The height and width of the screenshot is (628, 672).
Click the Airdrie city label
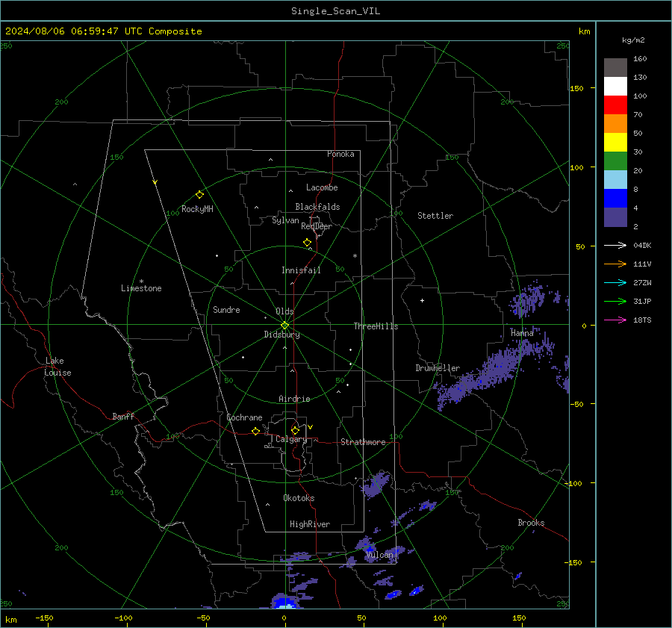click(294, 399)
